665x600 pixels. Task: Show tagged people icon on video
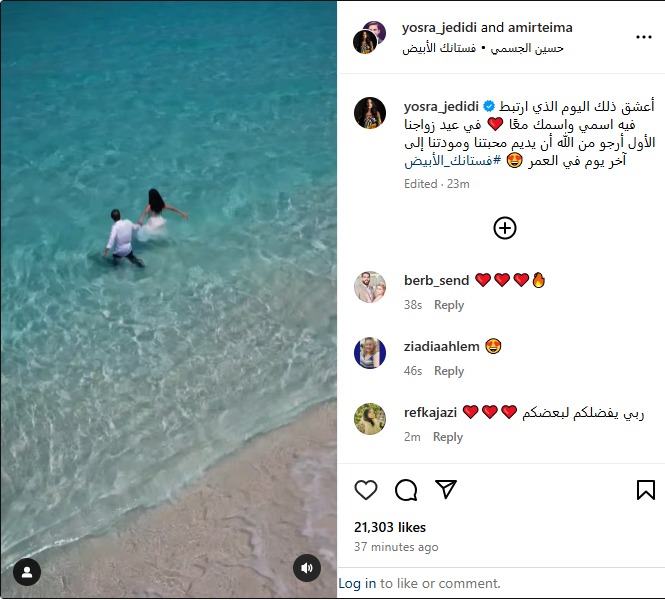[27, 572]
